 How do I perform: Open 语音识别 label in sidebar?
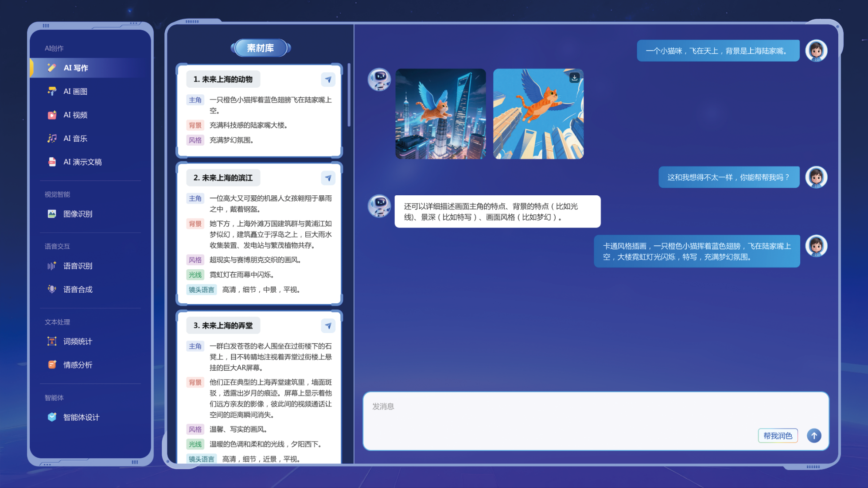[x=78, y=266]
